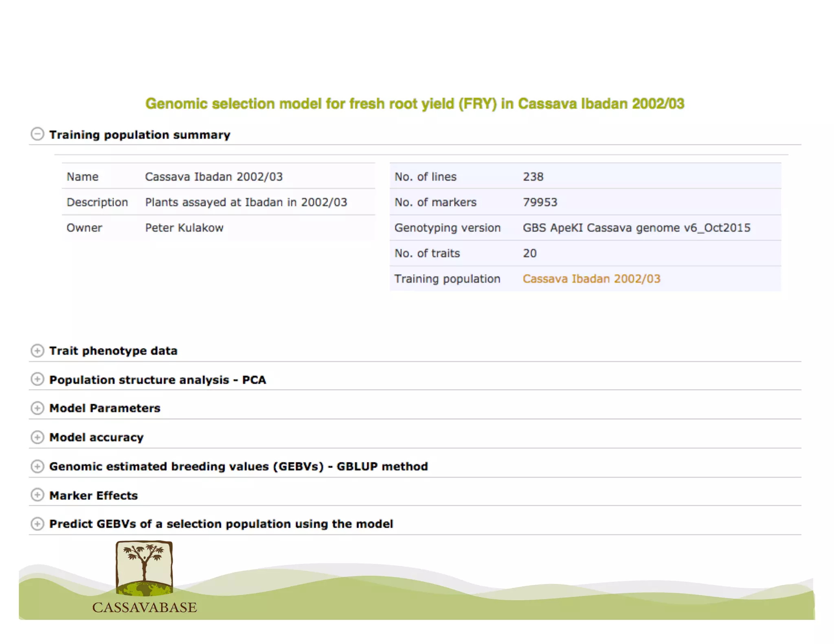
Task: Open the Marker Effects section title
Action: coord(94,495)
